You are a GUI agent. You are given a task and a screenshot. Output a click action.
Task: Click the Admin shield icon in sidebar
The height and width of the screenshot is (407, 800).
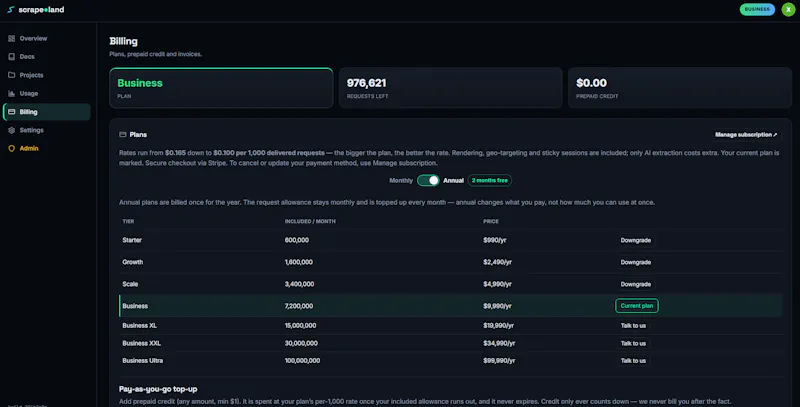click(12, 148)
